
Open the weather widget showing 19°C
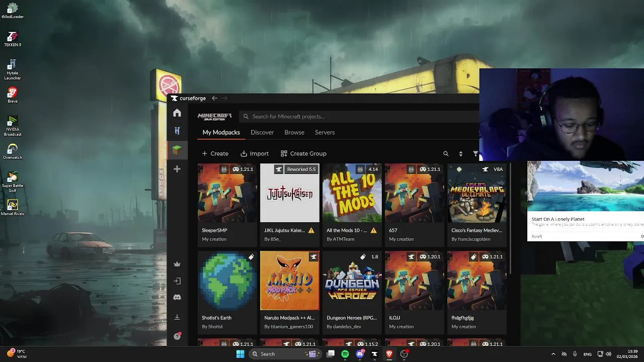click(16, 354)
